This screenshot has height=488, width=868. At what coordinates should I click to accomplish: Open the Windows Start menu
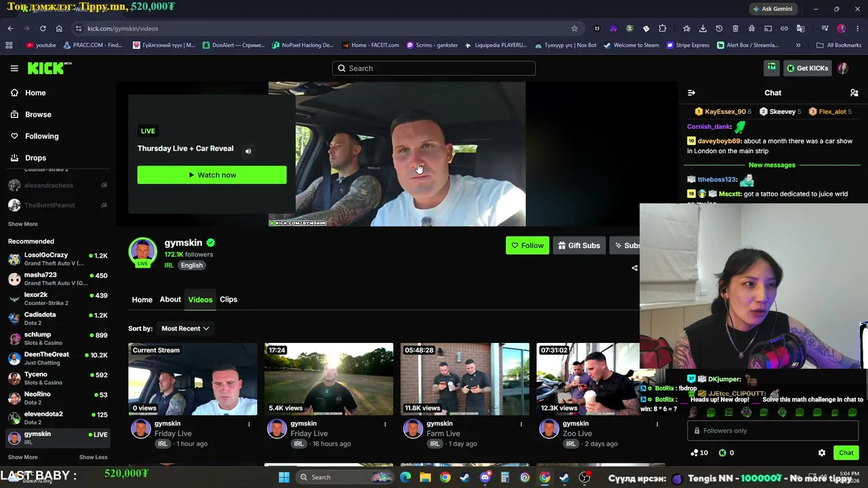click(x=284, y=477)
